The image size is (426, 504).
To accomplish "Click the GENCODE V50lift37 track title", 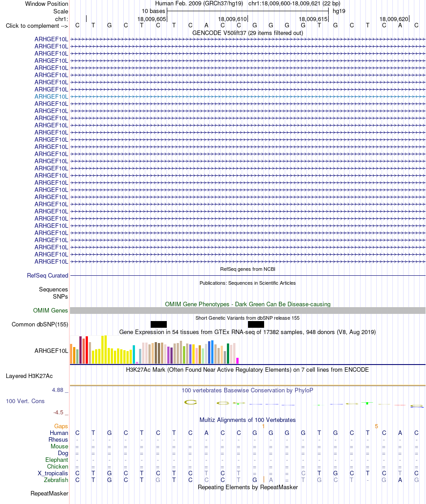I will pos(248,33).
